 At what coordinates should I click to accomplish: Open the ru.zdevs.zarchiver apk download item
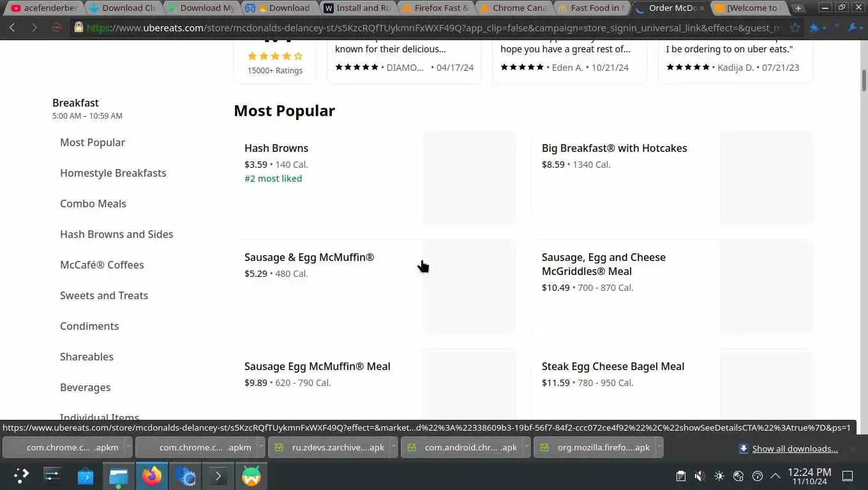(329, 447)
